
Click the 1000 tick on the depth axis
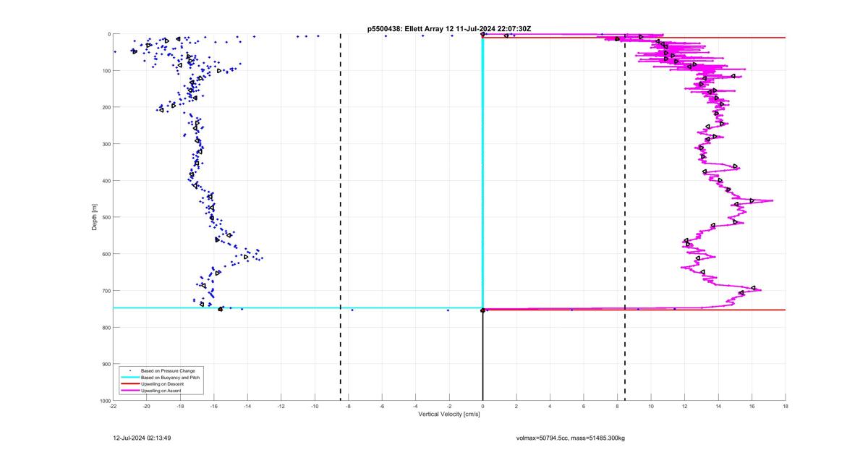point(105,400)
